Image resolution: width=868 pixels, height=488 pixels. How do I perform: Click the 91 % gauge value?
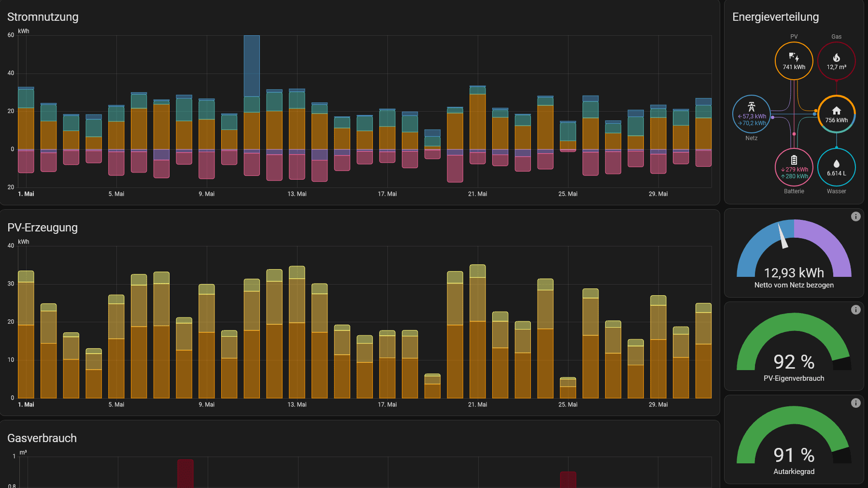click(x=794, y=455)
